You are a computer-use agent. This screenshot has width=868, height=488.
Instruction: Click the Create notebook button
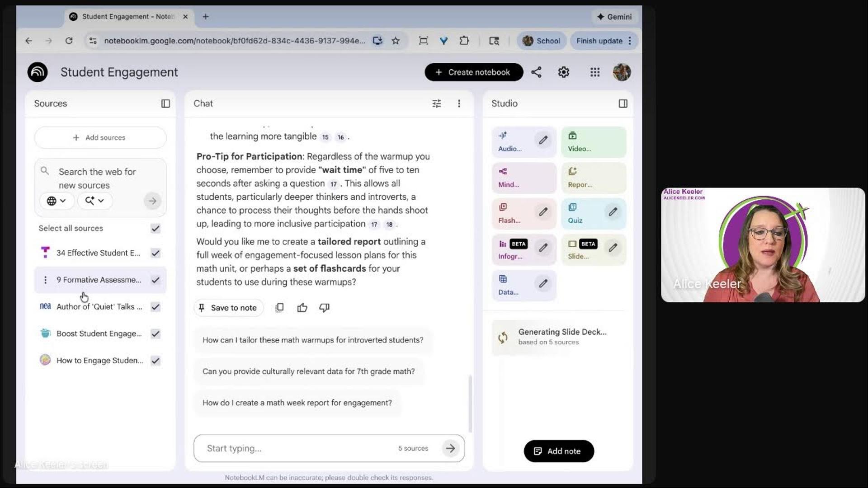pyautogui.click(x=473, y=72)
